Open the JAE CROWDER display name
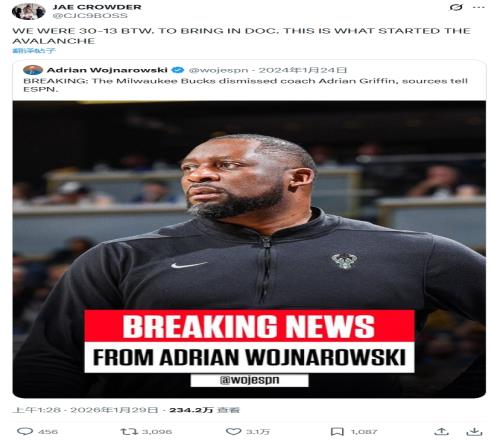This screenshot has height=440, width=500. 97,7
